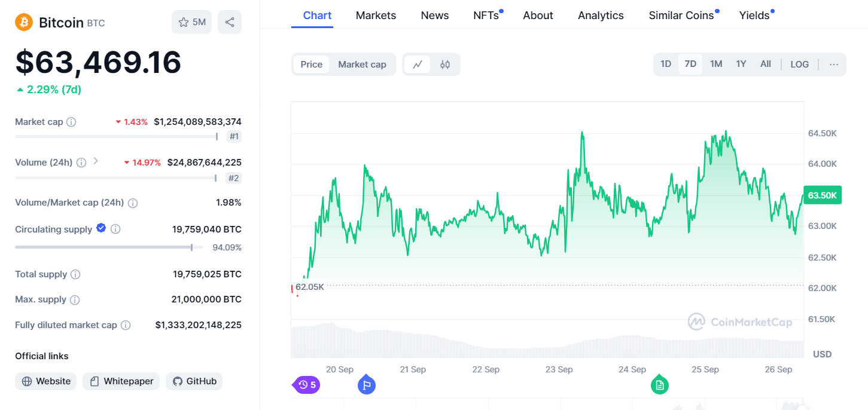Switch chart view to Market cap
Viewport: 868px width, 410px height.
pos(363,64)
